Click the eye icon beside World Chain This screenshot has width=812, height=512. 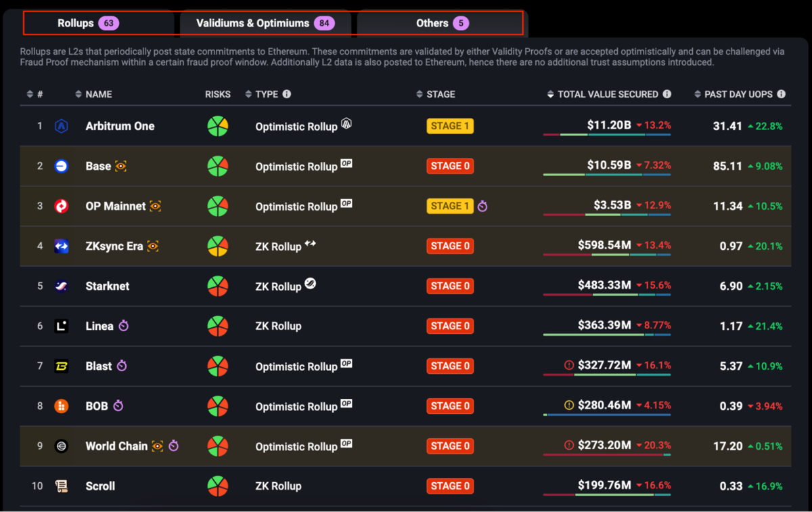pyautogui.click(x=158, y=446)
